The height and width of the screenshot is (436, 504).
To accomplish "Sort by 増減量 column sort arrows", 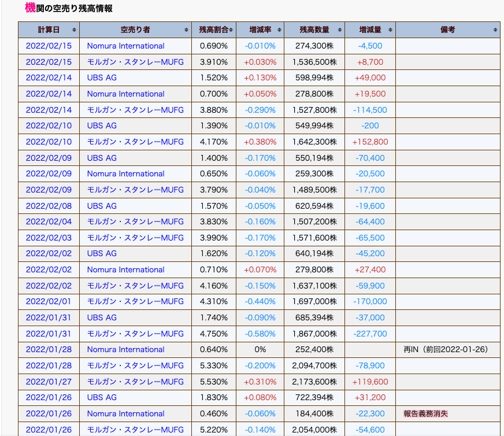I will click(x=390, y=30).
